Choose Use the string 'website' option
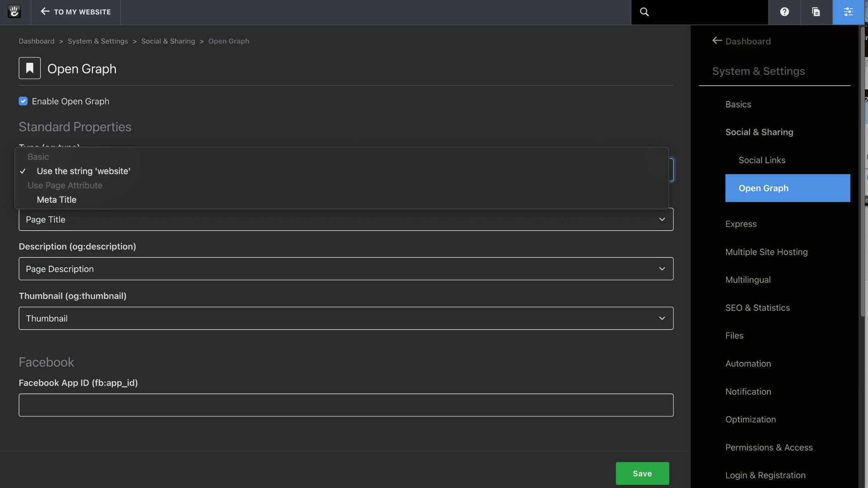The height and width of the screenshot is (488, 868). point(84,171)
